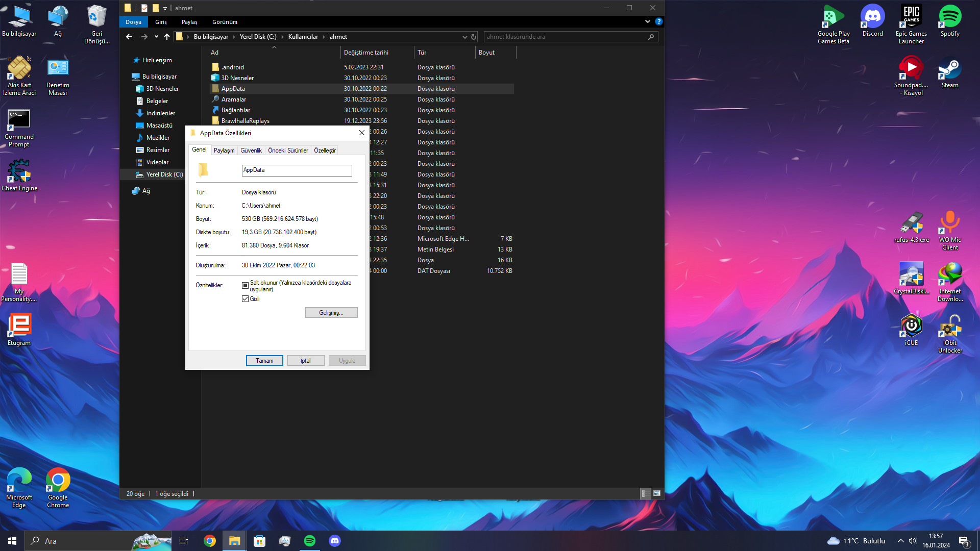Open WO Mic Client desktop icon
Image resolution: width=980 pixels, height=551 pixels.
click(x=950, y=230)
